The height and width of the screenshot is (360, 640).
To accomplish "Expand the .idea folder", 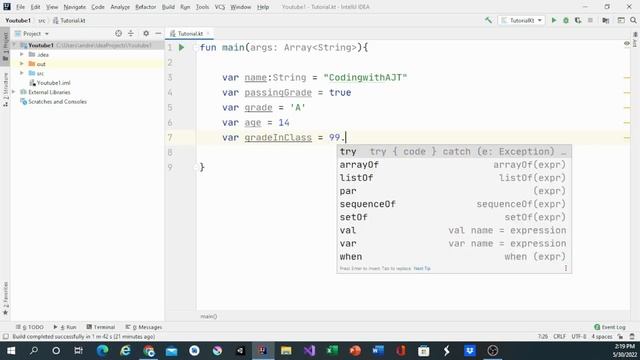I will pyautogui.click(x=22, y=54).
